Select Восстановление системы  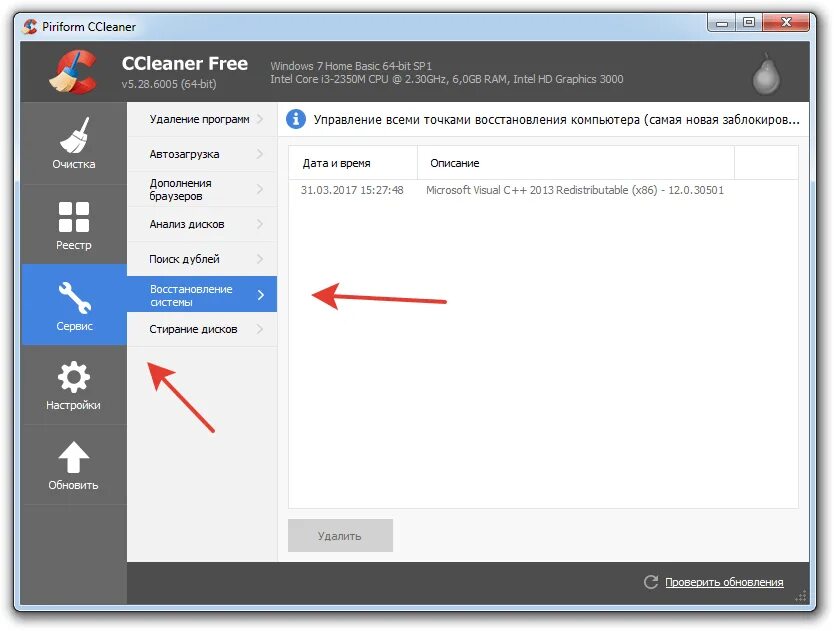pos(202,294)
